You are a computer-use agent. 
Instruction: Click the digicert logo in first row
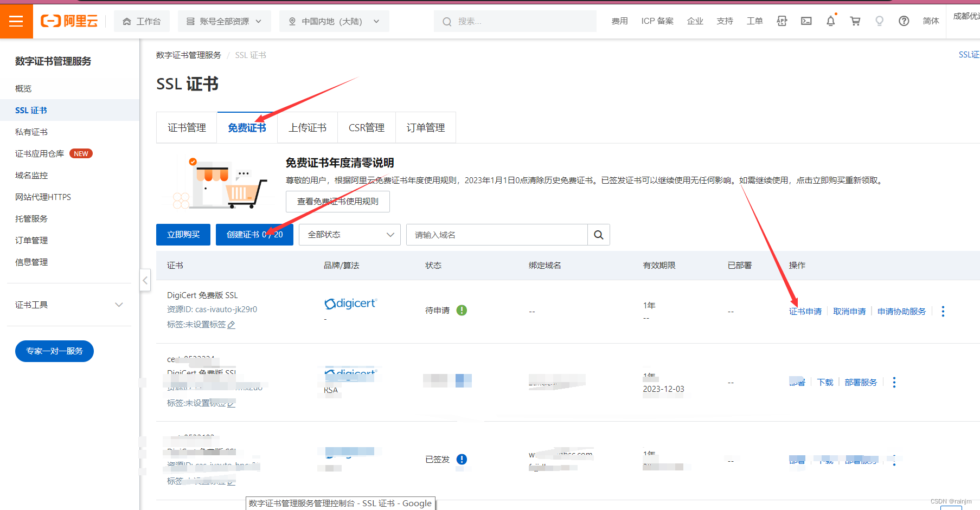(x=350, y=304)
